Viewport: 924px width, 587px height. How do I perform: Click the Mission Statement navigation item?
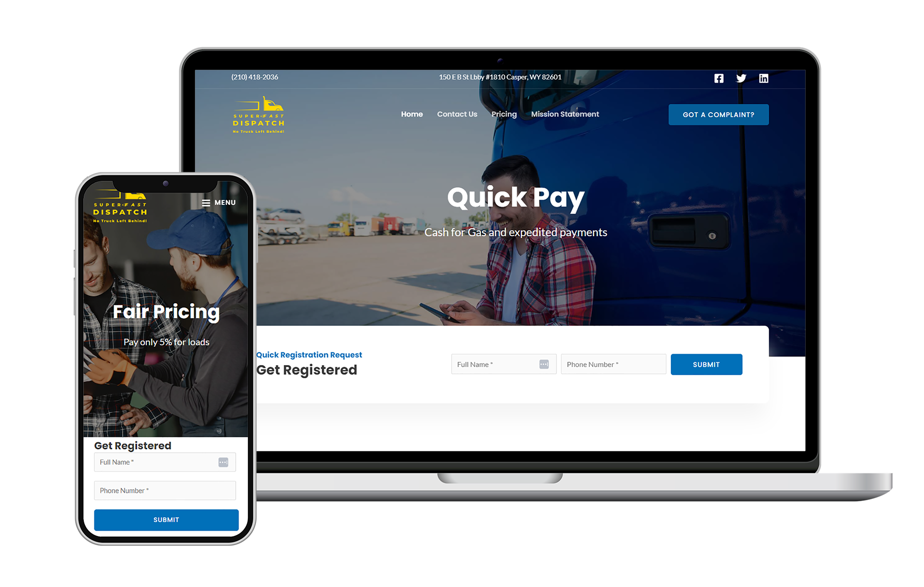click(x=565, y=114)
